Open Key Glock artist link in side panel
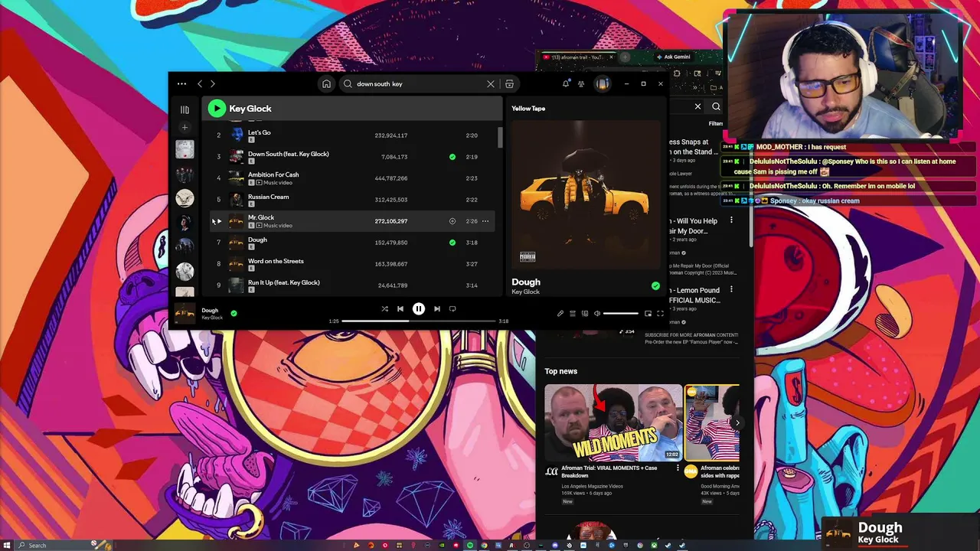The image size is (980, 551). pyautogui.click(x=526, y=292)
